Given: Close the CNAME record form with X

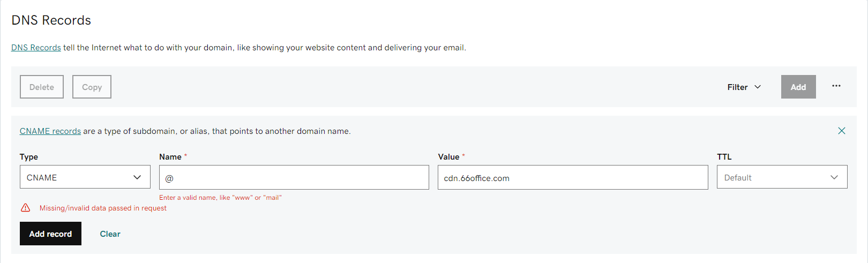Looking at the screenshot, I should pyautogui.click(x=841, y=131).
